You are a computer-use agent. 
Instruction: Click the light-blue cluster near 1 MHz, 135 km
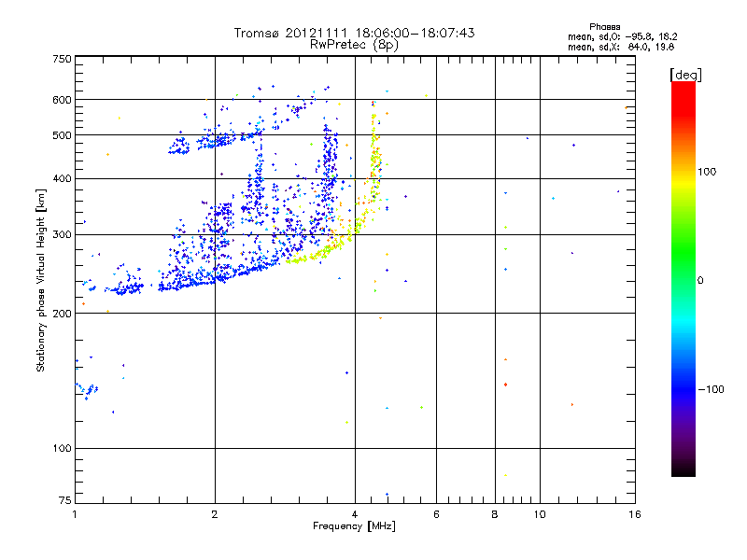(87, 389)
